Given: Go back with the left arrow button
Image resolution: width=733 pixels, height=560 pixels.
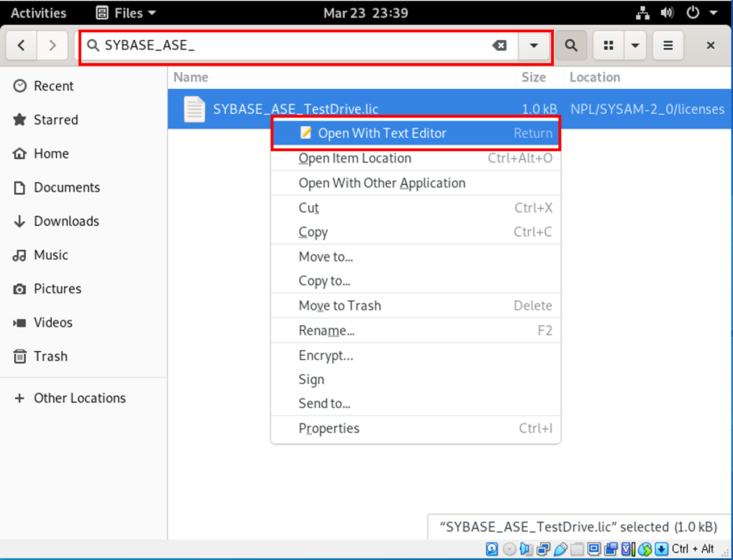Looking at the screenshot, I should pos(22,45).
